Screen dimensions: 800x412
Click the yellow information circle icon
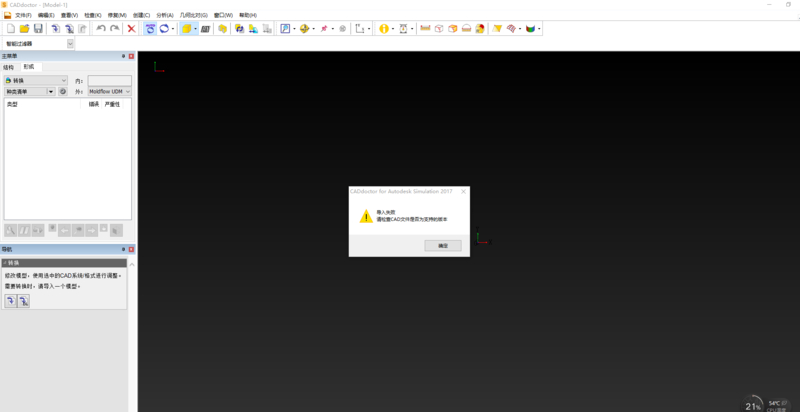(x=384, y=29)
